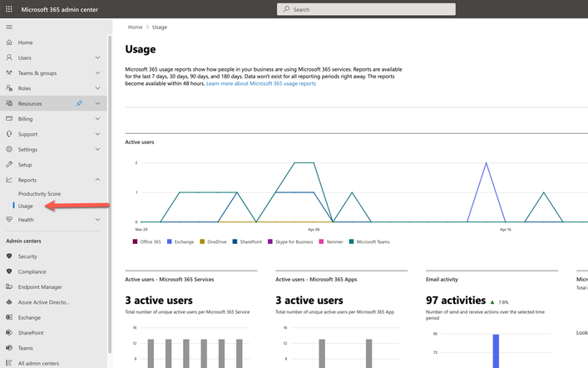Click the Billing card icon
588x368 pixels.
click(9, 119)
